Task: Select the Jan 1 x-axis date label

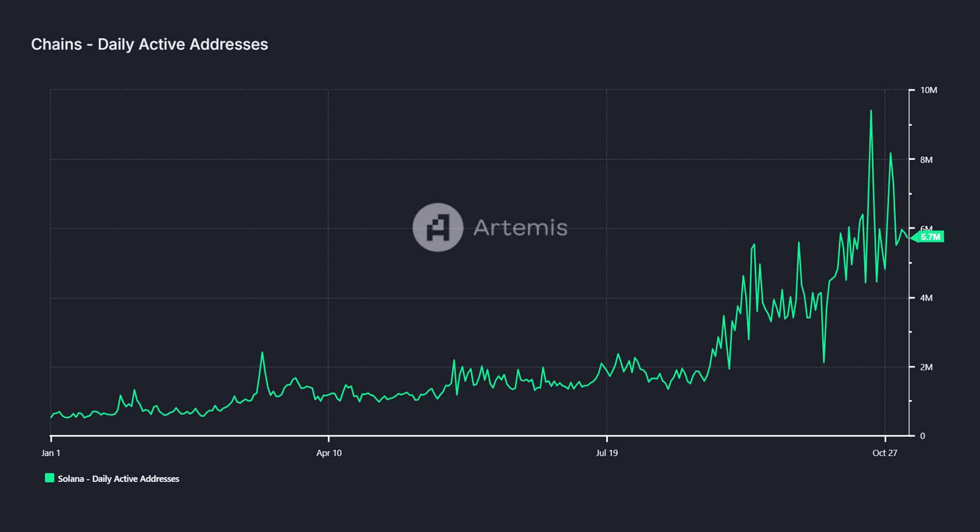Action: tap(51, 453)
